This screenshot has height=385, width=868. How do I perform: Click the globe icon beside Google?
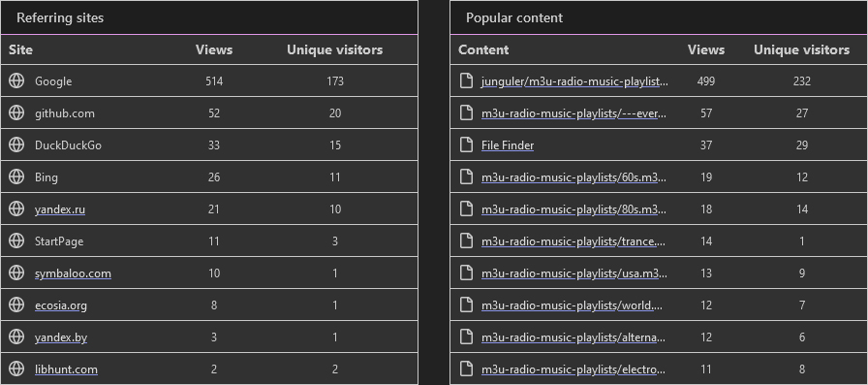tap(16, 80)
